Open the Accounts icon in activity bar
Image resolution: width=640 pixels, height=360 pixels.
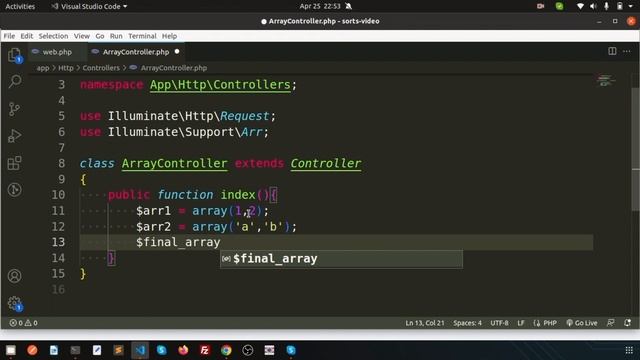[x=15, y=276]
